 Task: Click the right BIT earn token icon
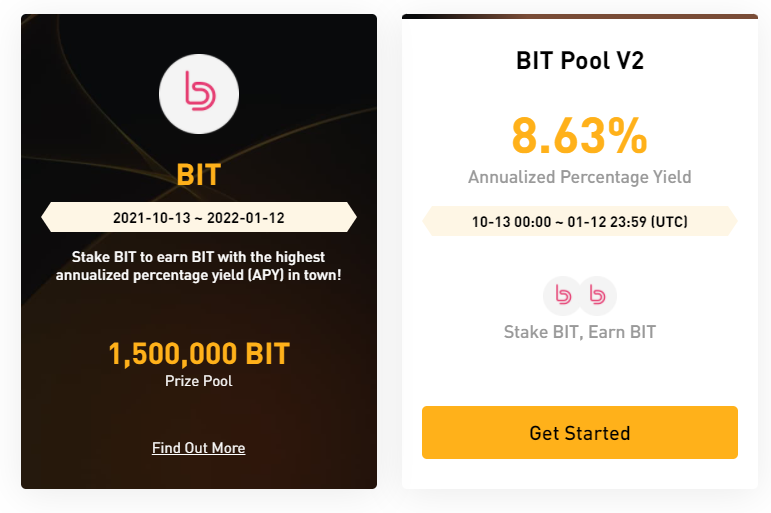(x=597, y=296)
